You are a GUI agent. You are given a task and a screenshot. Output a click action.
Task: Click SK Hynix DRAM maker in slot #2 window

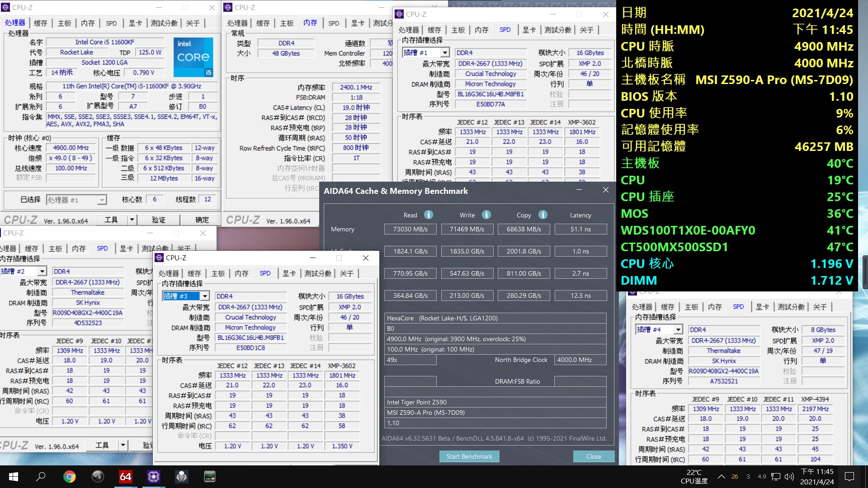coord(88,303)
